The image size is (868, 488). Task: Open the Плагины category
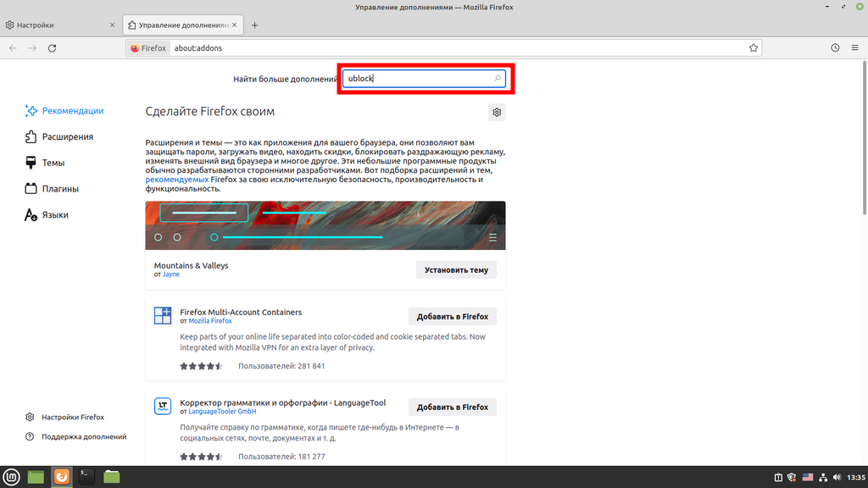60,189
